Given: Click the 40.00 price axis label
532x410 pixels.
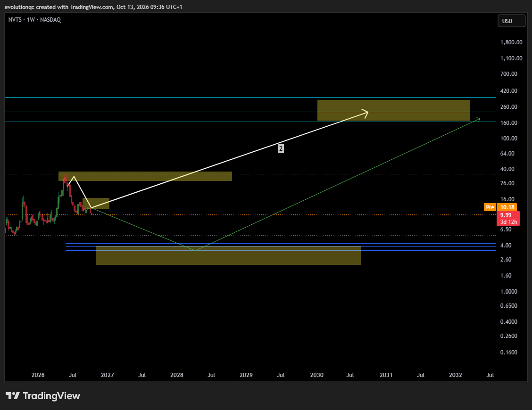Looking at the screenshot, I should pos(507,169).
